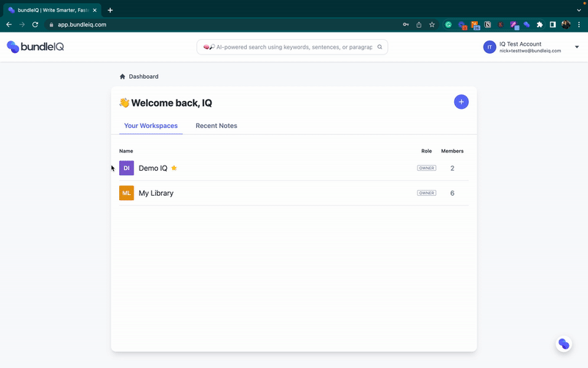Open a new browser tab
Screen dimensions: 588x368
pos(110,10)
